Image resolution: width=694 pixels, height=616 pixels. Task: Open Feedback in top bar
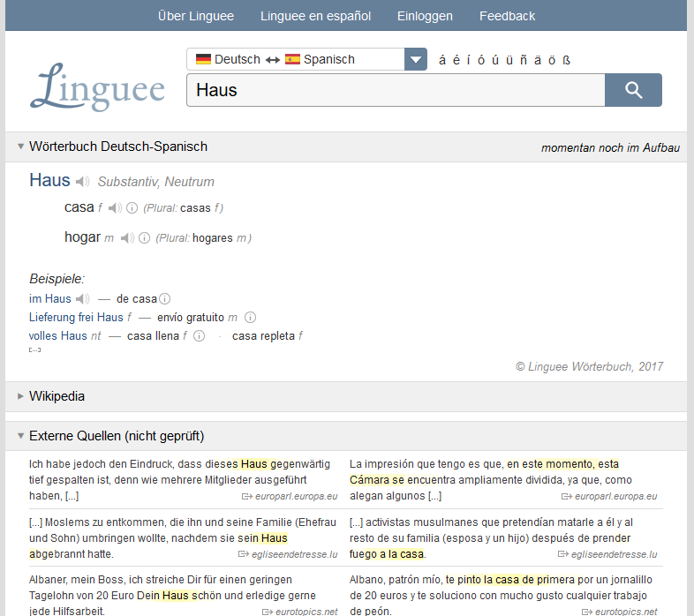[x=507, y=16]
